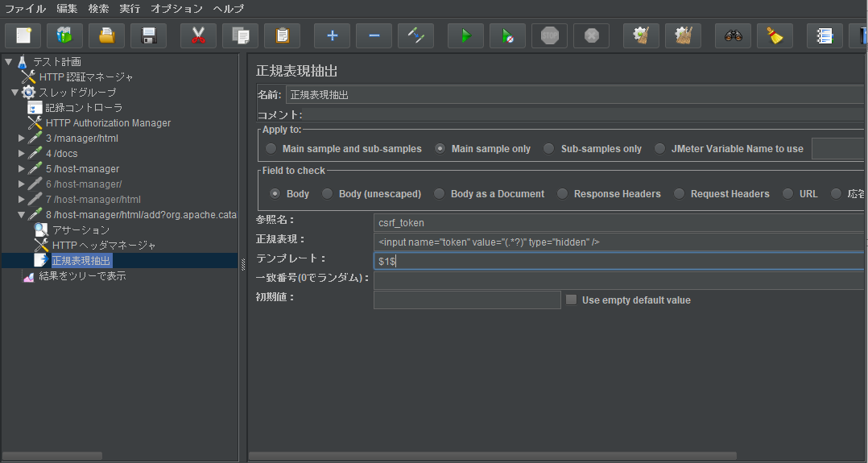Save the test plan with floppy icon
The height and width of the screenshot is (463, 868).
pos(148,36)
